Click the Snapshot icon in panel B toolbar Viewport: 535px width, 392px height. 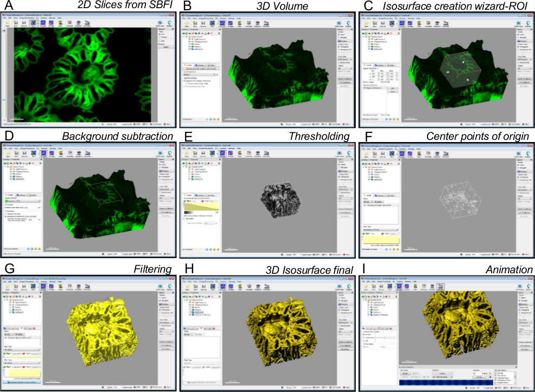tap(257, 23)
